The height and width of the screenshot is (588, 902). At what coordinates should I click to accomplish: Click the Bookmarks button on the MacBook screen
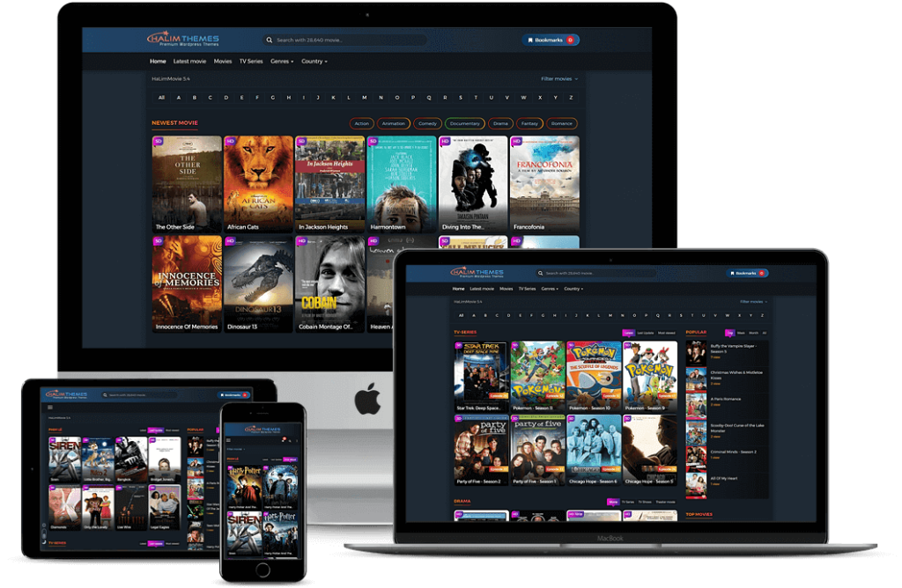click(747, 273)
